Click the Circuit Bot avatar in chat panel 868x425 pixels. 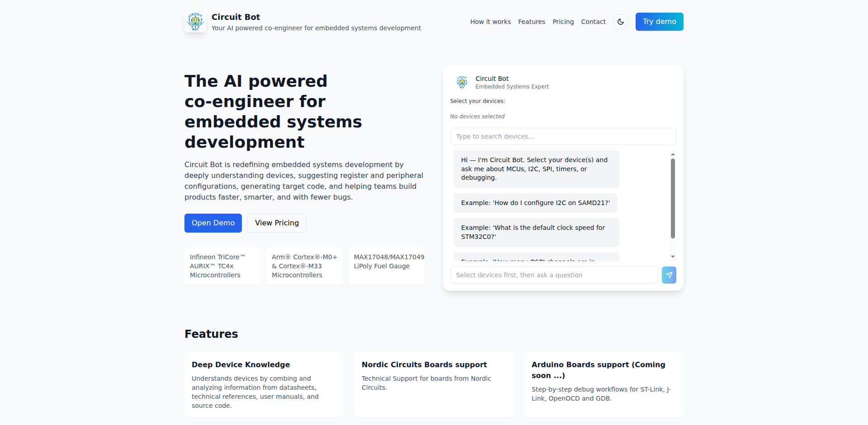click(462, 82)
